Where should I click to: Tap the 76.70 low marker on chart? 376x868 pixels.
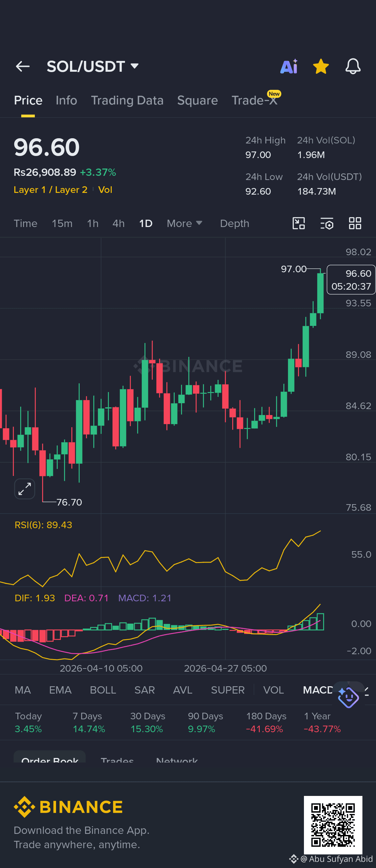69,502
